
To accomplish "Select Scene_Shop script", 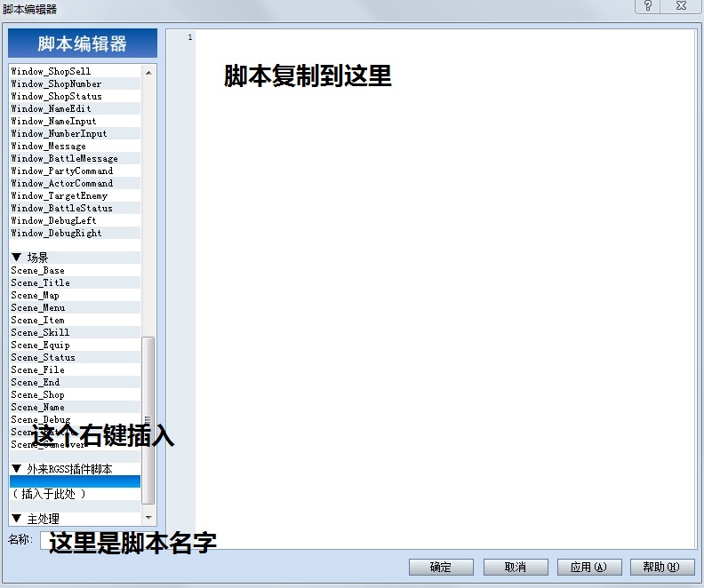I will tap(75, 394).
